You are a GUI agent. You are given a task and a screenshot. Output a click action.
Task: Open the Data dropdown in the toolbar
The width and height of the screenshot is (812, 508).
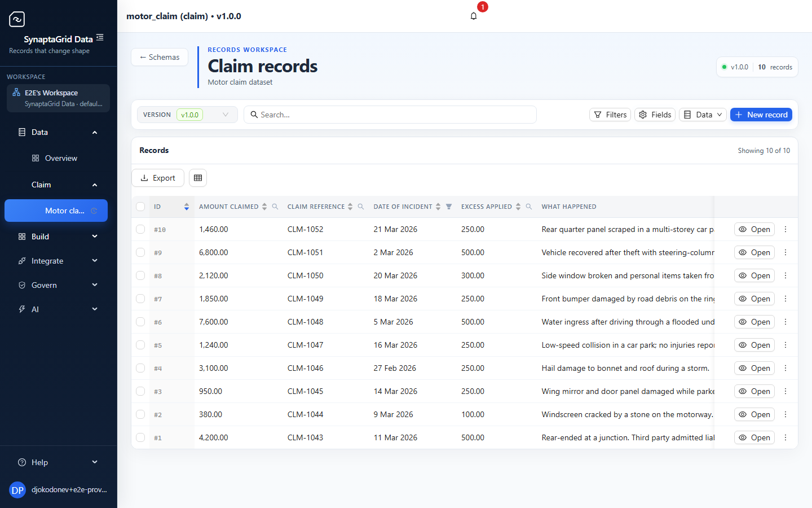[x=703, y=115]
